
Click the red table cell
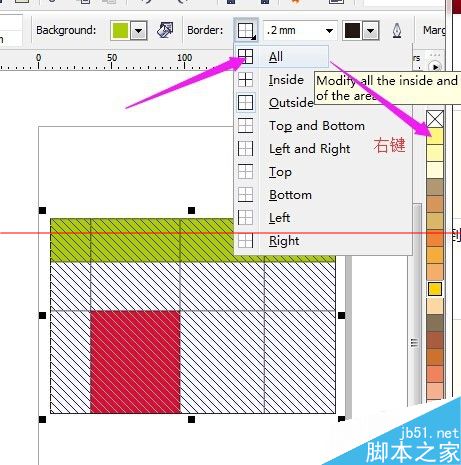[135, 362]
